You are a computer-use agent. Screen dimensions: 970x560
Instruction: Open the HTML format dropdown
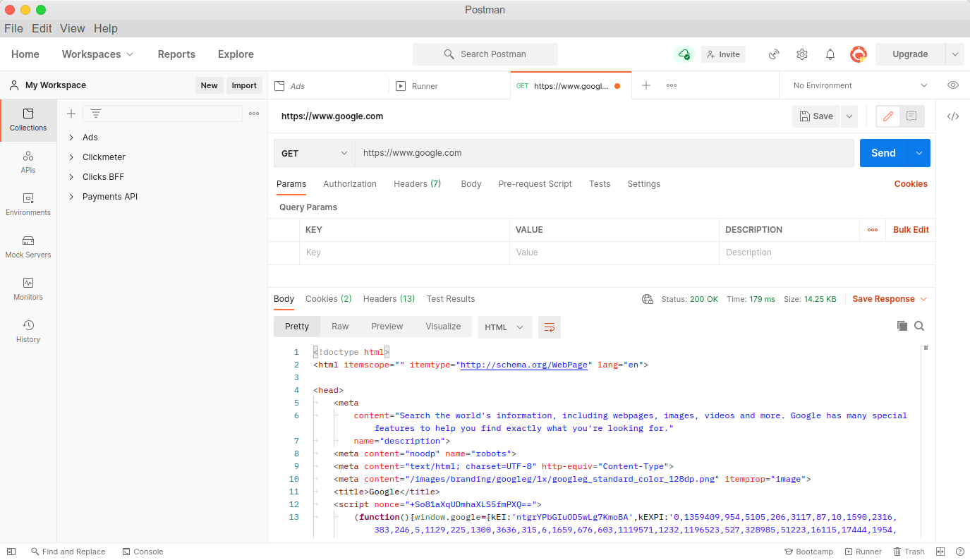(504, 327)
